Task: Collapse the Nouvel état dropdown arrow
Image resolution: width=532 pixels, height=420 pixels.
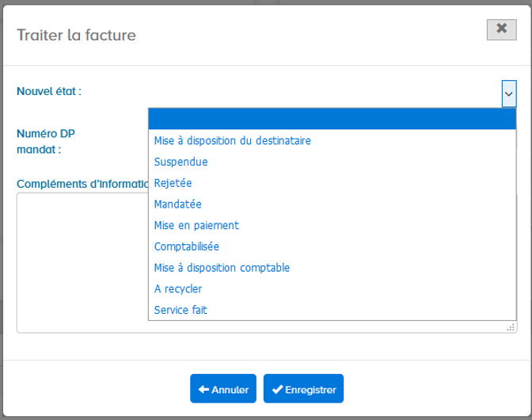Action: [x=508, y=94]
